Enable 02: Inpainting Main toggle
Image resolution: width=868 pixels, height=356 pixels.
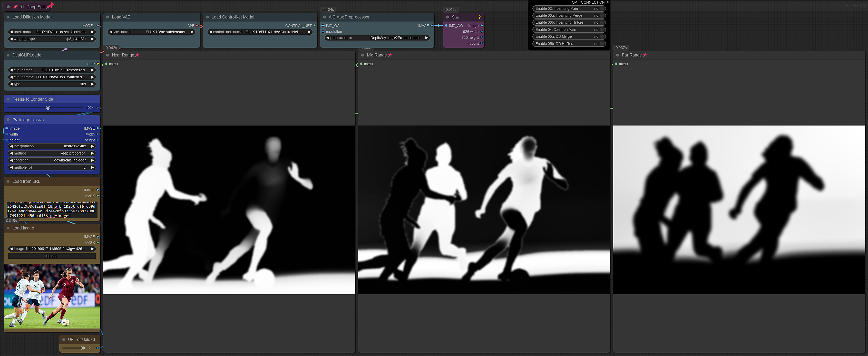click(601, 8)
